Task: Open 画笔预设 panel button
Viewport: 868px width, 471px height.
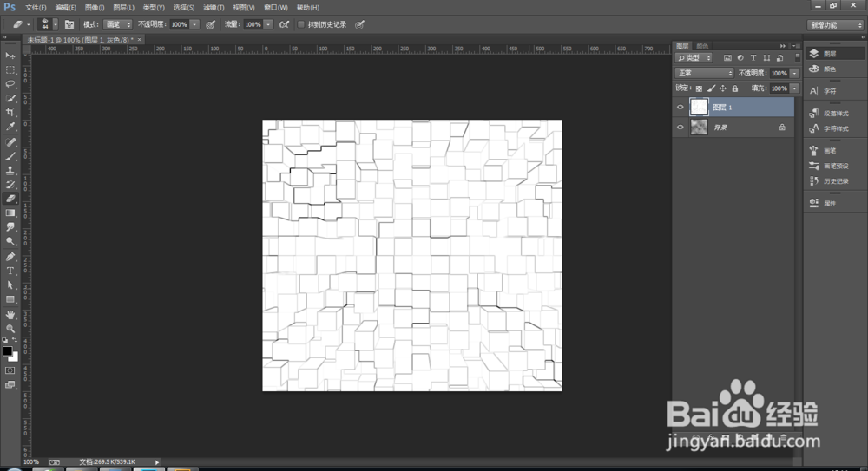Action: pos(829,166)
